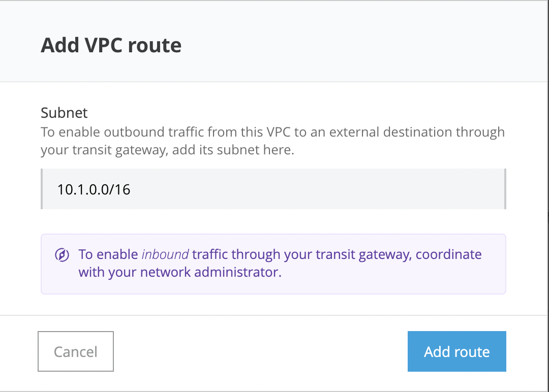Click the footer area between Cancel and Add route
This screenshot has width=549, height=392.
[x=259, y=351]
